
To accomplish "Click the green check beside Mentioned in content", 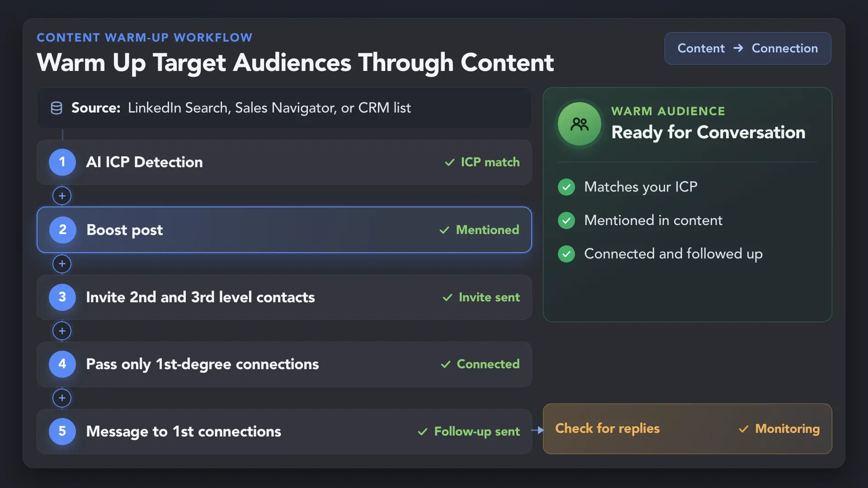I will click(x=566, y=220).
